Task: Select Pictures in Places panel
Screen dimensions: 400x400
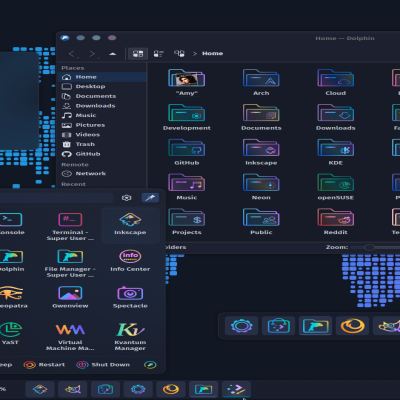Action: [102, 125]
